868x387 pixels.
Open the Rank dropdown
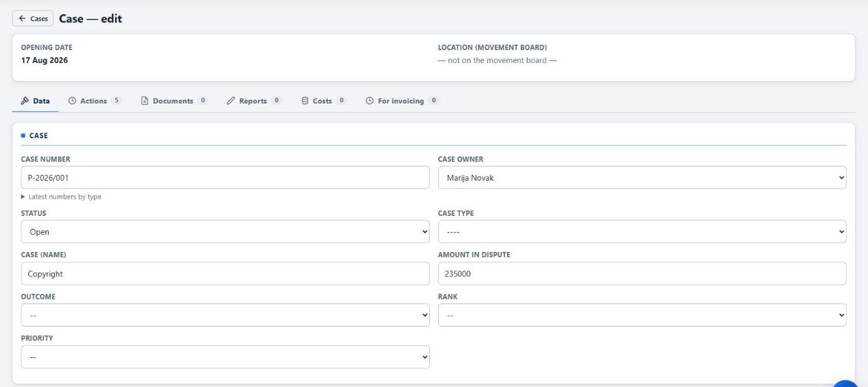[x=642, y=315]
